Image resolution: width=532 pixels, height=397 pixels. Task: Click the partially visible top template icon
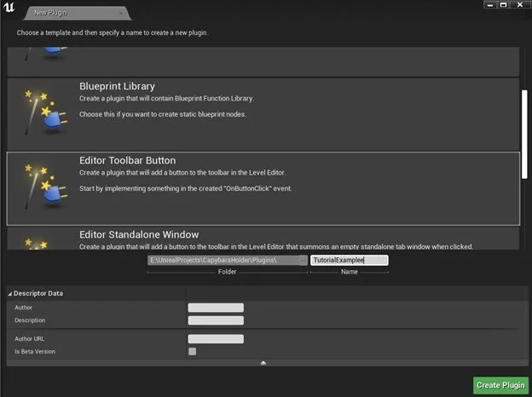[45, 54]
